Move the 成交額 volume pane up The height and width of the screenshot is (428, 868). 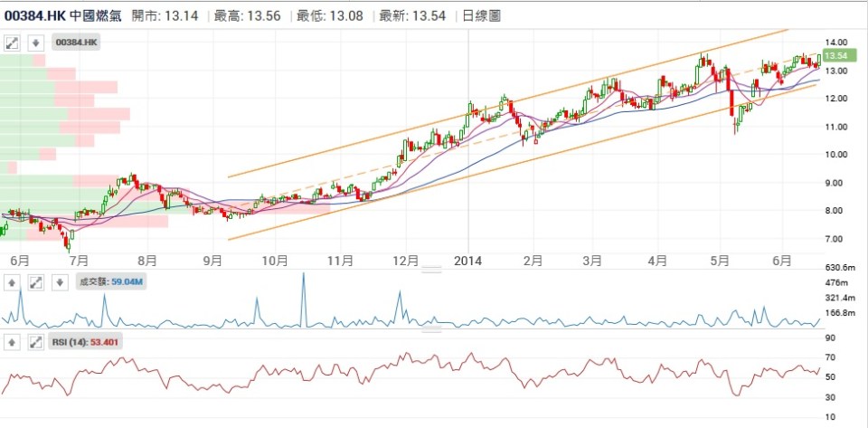13,282
